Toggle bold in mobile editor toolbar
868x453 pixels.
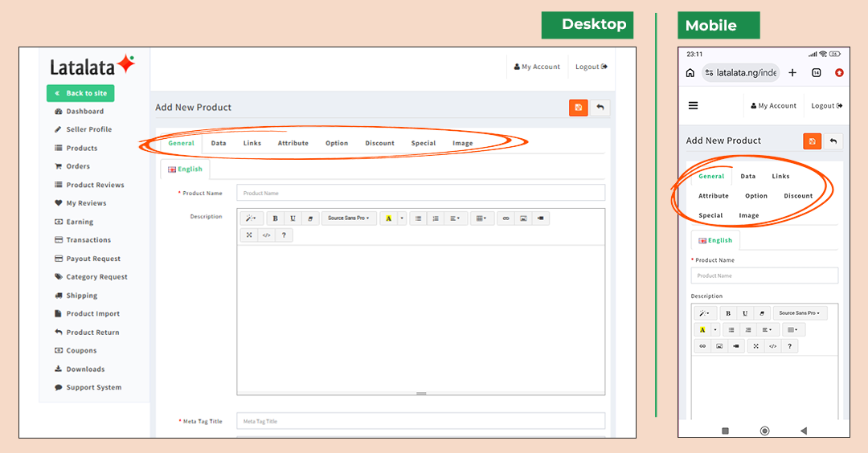click(728, 313)
